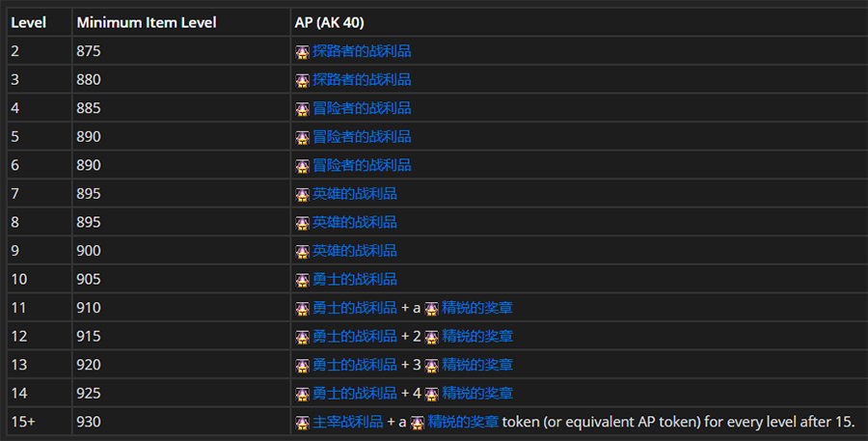Image resolution: width=868 pixels, height=441 pixels.
Task: Open the 冒险者的战利品 link for Level 5
Action: click(362, 136)
